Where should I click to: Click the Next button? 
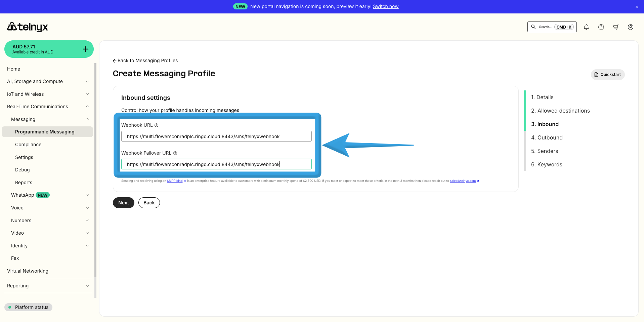(123, 202)
